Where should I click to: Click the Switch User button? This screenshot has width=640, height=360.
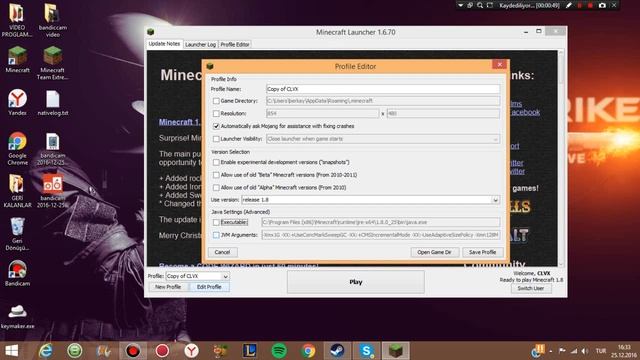(x=531, y=288)
